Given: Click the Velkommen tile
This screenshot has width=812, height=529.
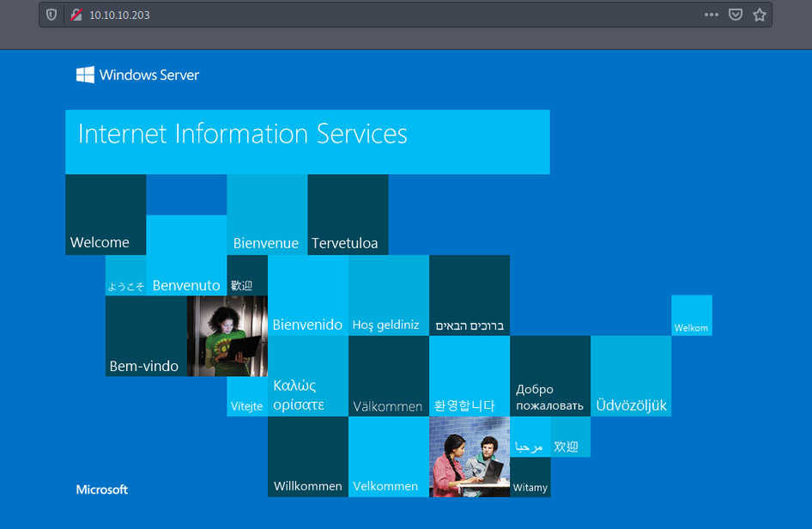Looking at the screenshot, I should (x=389, y=457).
